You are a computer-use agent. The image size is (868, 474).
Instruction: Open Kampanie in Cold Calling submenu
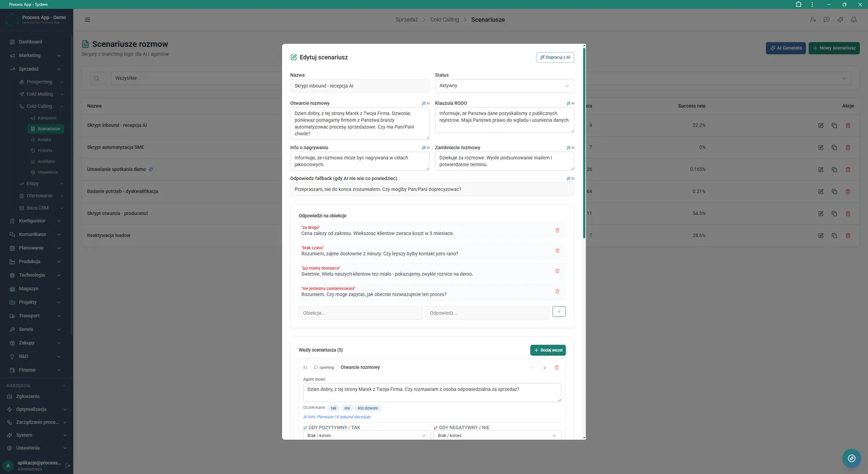click(47, 118)
